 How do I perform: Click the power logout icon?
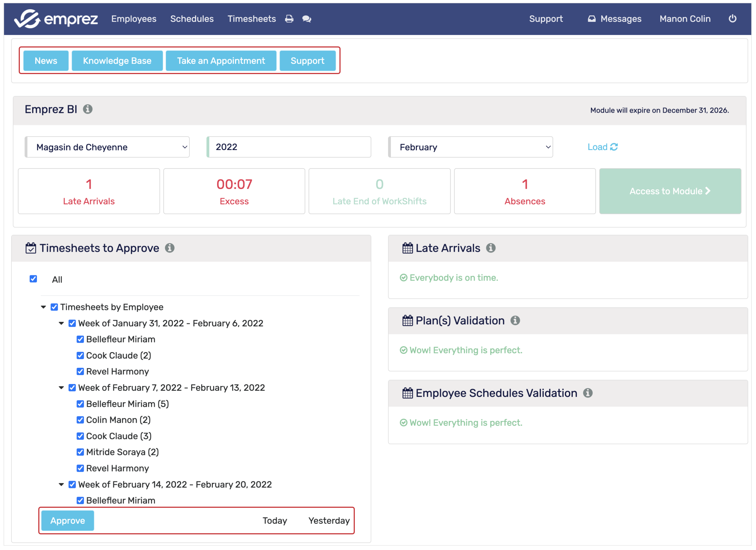[732, 19]
